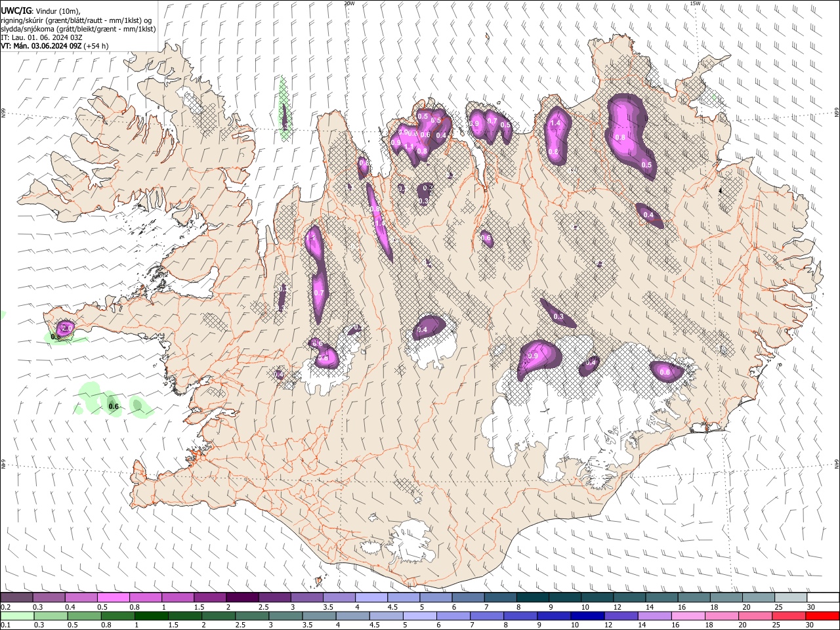
Task: Click the '0.1' label in lower legend
Action: tap(5, 625)
